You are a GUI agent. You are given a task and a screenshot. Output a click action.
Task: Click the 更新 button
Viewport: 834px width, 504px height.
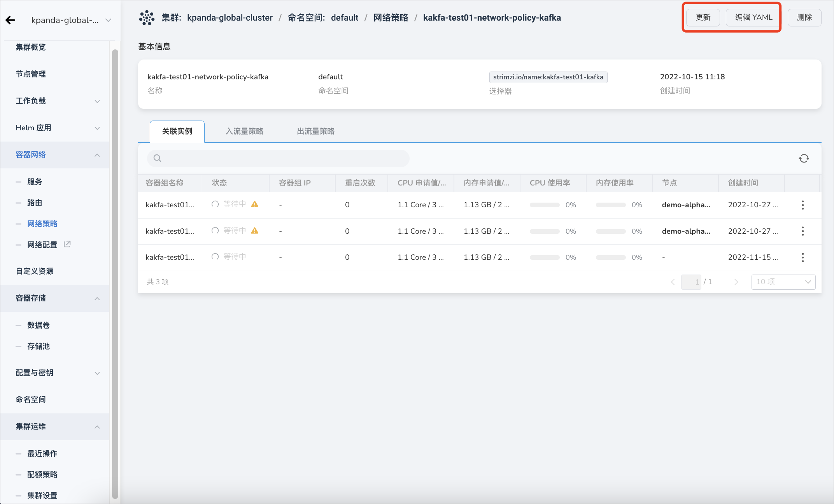coord(703,17)
